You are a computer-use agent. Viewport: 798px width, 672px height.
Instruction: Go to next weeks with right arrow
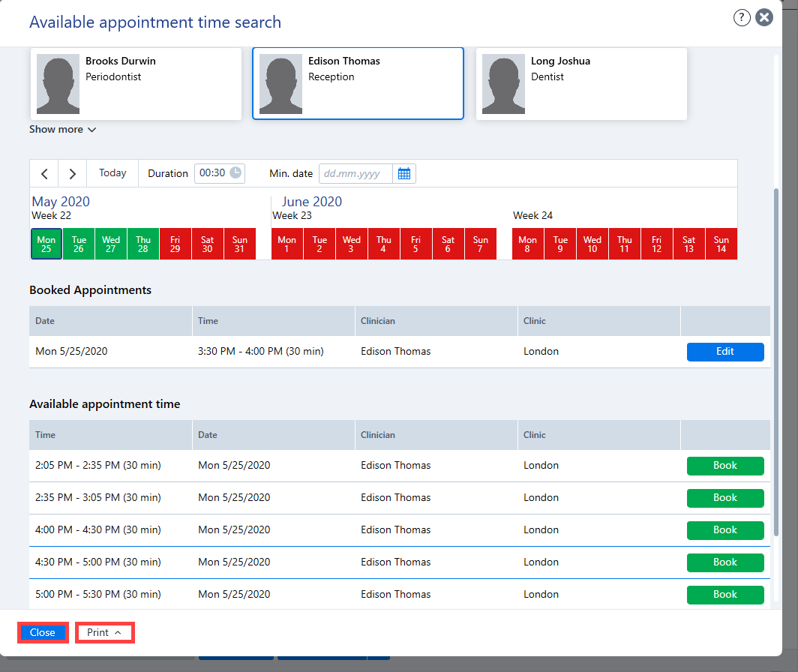click(73, 173)
